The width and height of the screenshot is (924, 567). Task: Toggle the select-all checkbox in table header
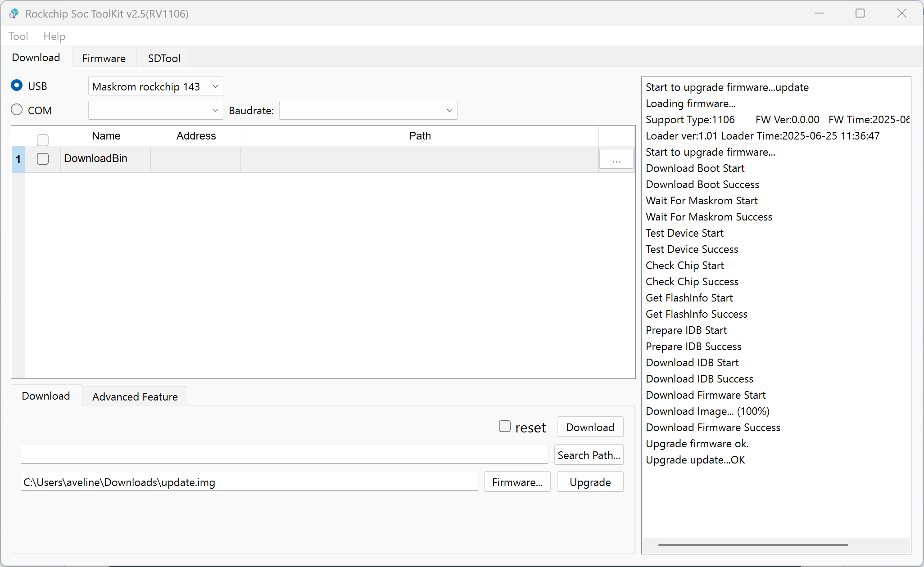click(43, 140)
